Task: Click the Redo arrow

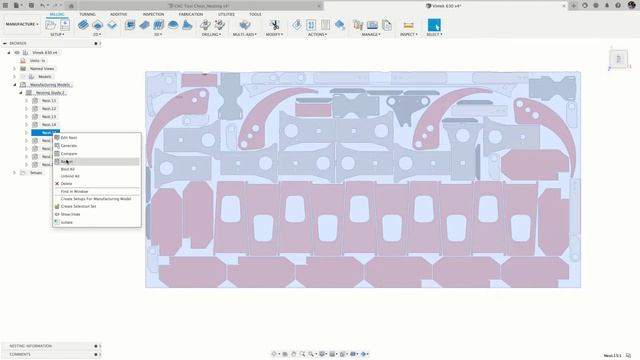Action: coord(56,6)
